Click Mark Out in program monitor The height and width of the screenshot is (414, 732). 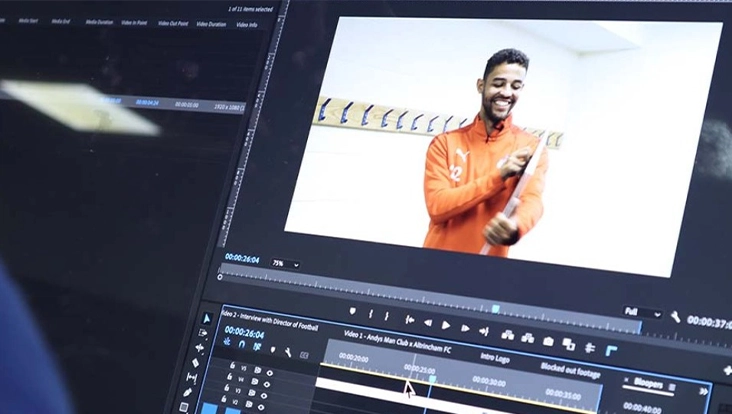click(387, 316)
